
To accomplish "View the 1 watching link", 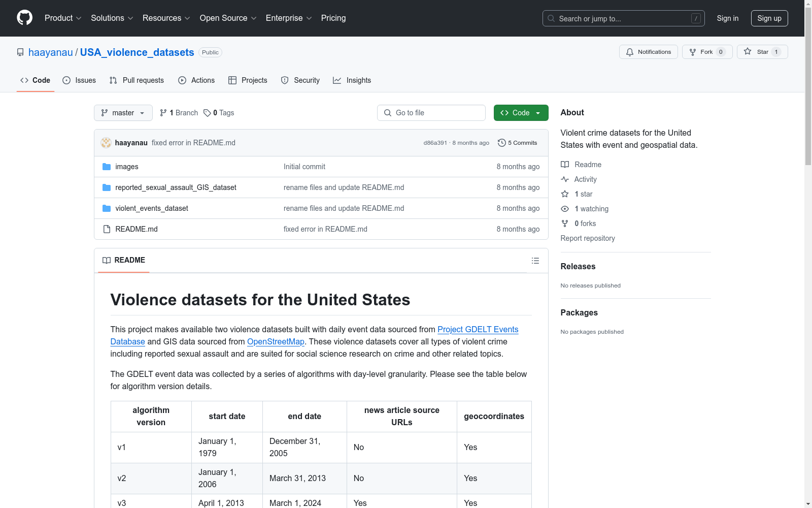I will click(585, 209).
